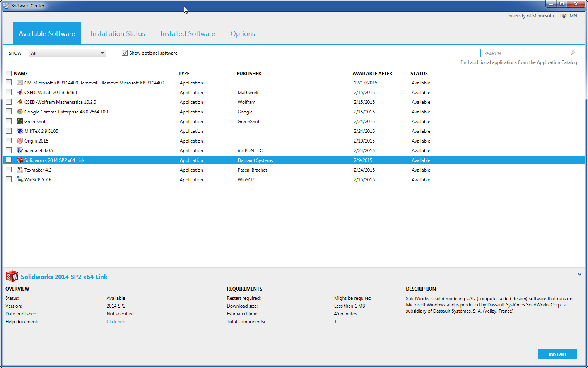Click the CSED-Matlab 2015b icon

point(20,92)
